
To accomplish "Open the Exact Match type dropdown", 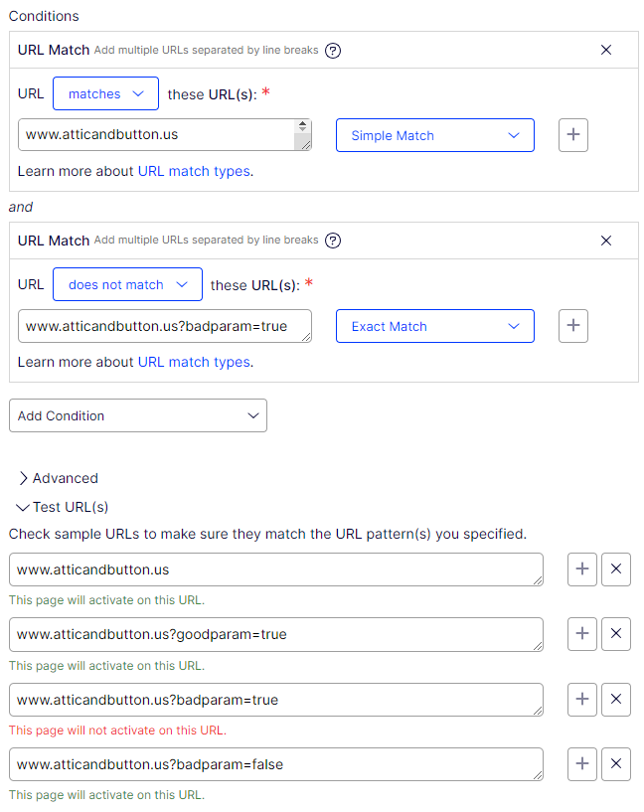I will (x=434, y=326).
